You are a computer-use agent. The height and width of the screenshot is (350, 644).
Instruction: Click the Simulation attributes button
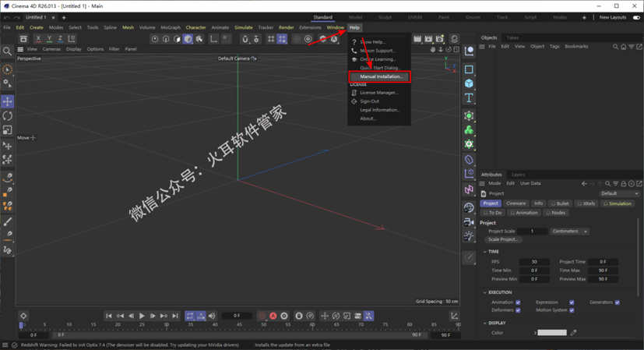coord(618,203)
